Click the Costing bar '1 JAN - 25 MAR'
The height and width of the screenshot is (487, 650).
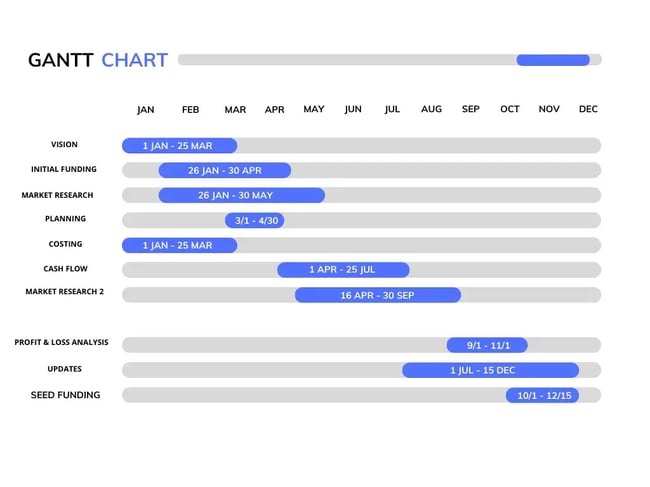tap(179, 245)
